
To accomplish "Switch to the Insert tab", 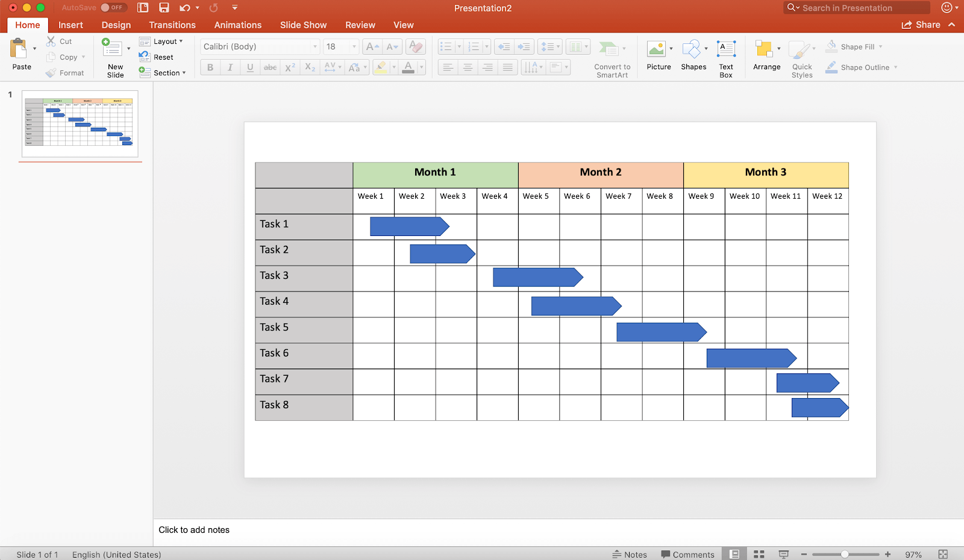I will point(70,25).
